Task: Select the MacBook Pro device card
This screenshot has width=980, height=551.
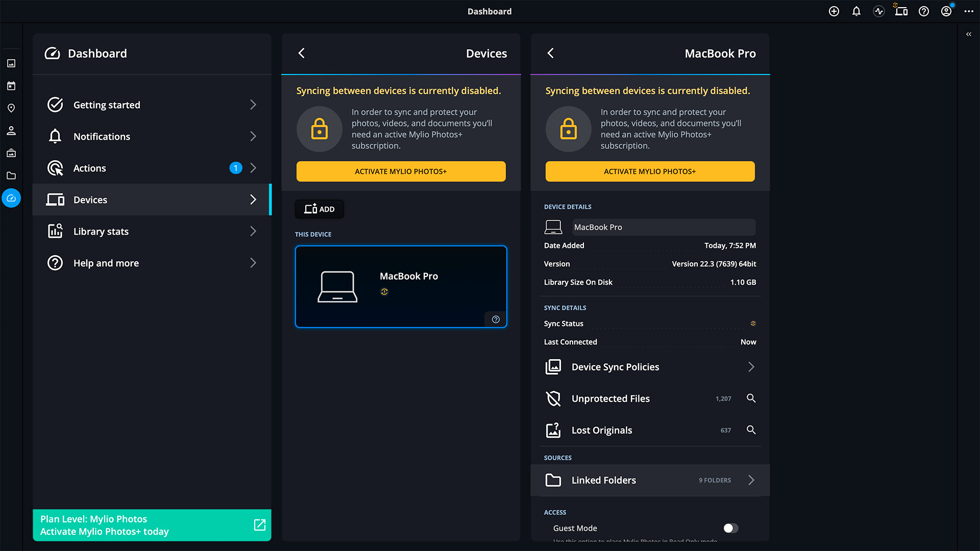Action: point(401,287)
